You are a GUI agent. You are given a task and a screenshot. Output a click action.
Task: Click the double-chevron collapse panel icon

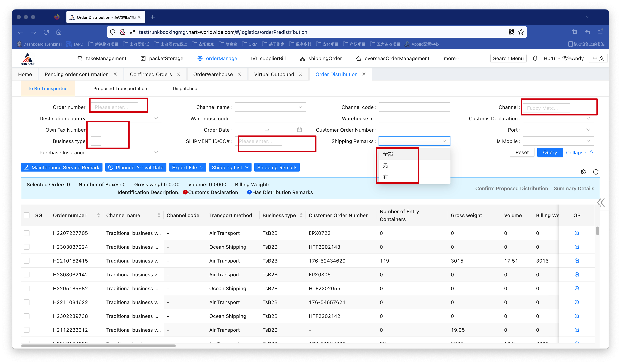click(x=601, y=203)
